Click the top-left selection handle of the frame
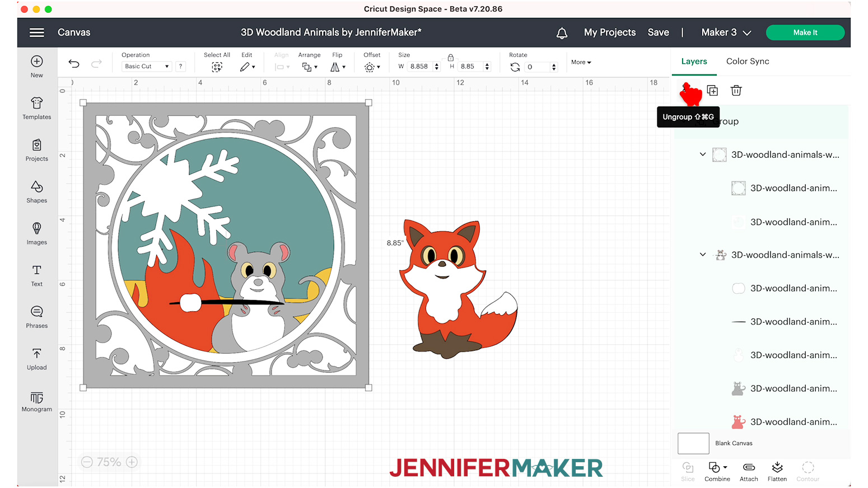868x488 pixels. [x=83, y=103]
